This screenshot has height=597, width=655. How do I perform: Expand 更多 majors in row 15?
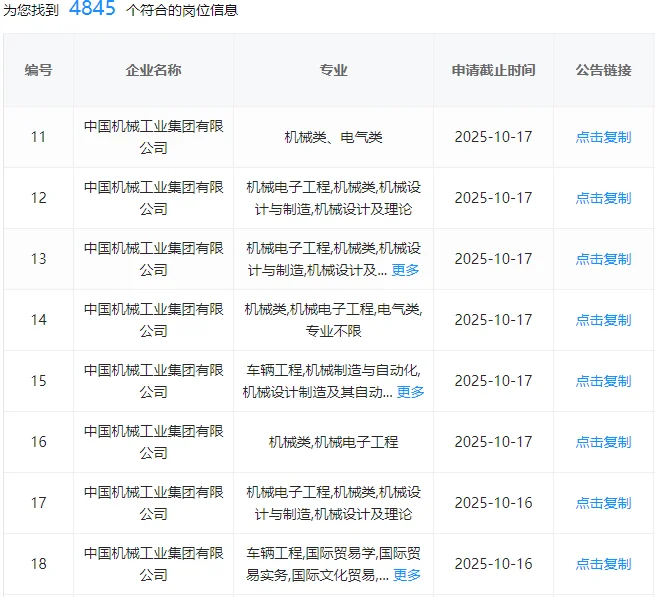410,392
